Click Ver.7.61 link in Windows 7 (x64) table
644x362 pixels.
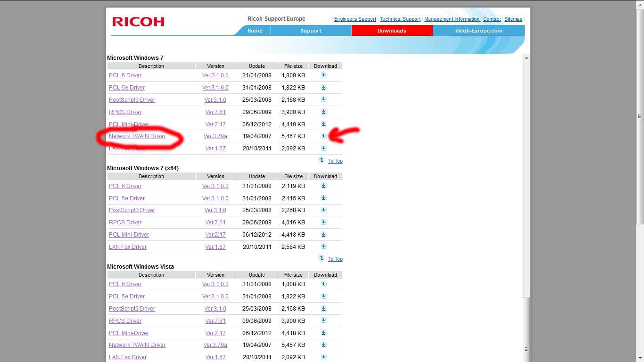(x=215, y=222)
